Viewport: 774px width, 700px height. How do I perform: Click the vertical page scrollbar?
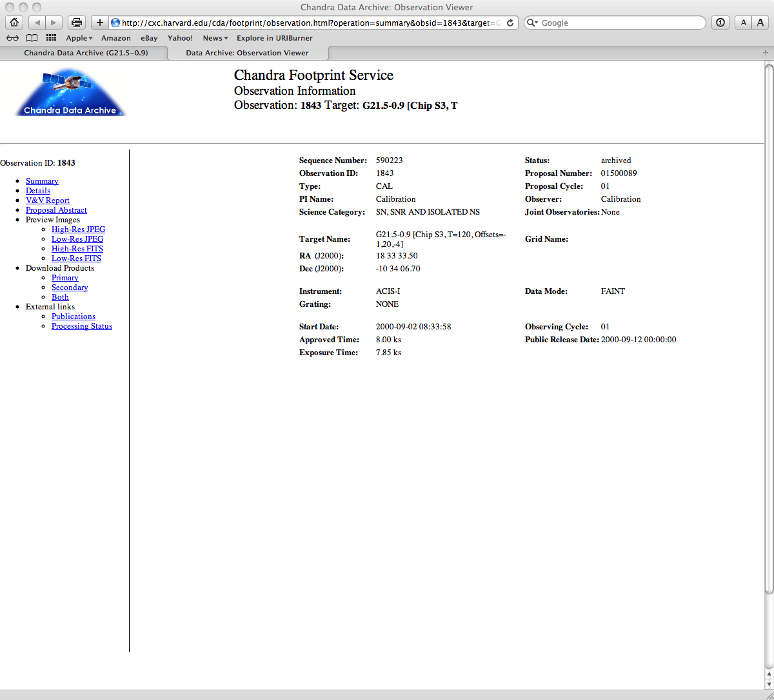(768, 322)
